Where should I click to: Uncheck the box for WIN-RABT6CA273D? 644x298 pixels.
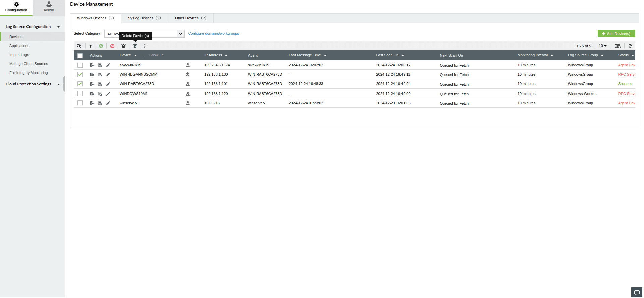80,84
